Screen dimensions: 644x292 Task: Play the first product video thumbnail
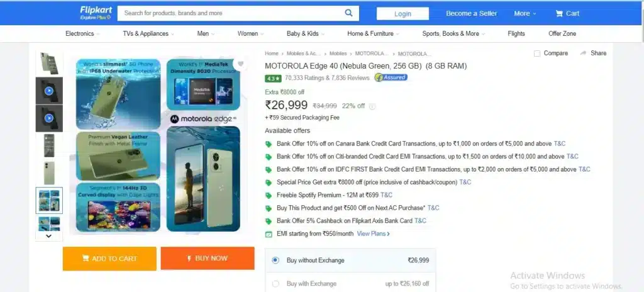(49, 91)
